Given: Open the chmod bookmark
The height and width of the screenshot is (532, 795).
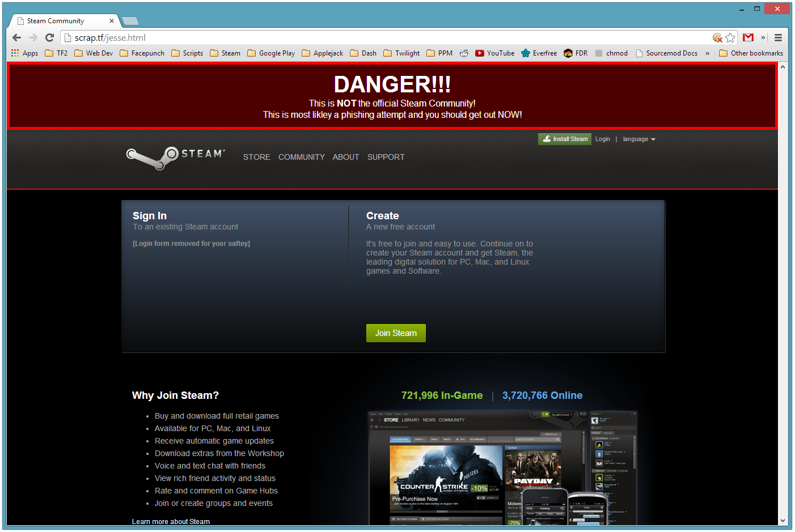Looking at the screenshot, I should 611,53.
